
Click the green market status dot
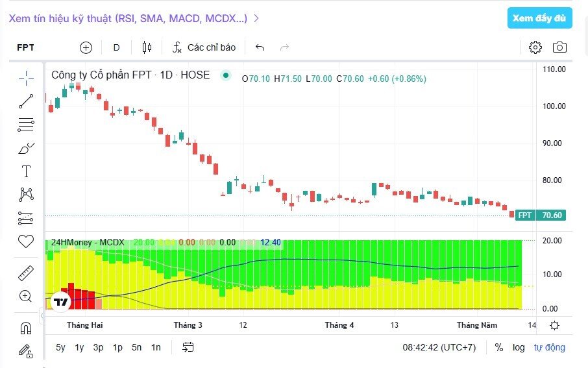[226, 75]
